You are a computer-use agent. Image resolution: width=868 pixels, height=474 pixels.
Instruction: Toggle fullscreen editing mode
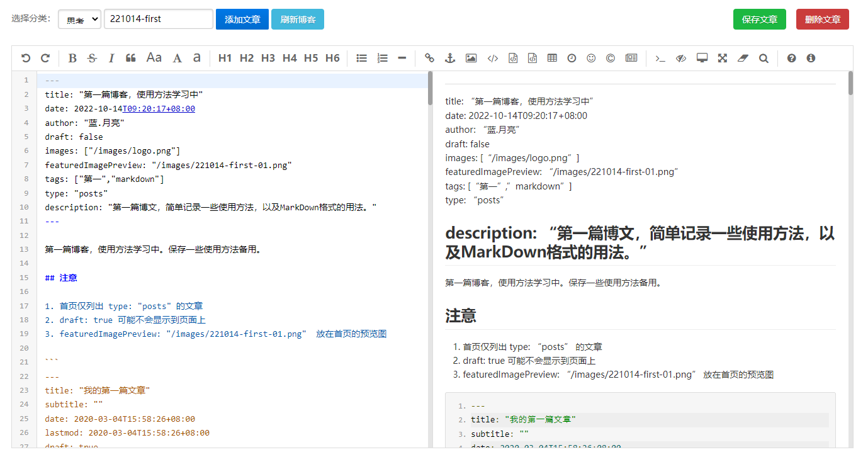pos(723,58)
